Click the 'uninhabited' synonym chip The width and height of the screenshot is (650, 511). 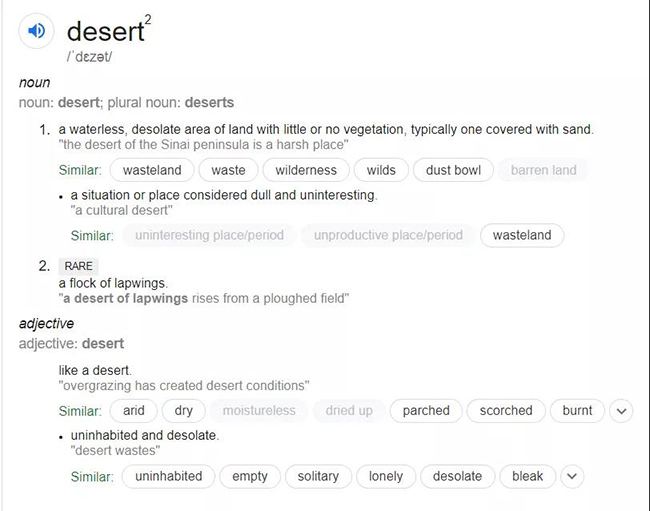pos(168,476)
